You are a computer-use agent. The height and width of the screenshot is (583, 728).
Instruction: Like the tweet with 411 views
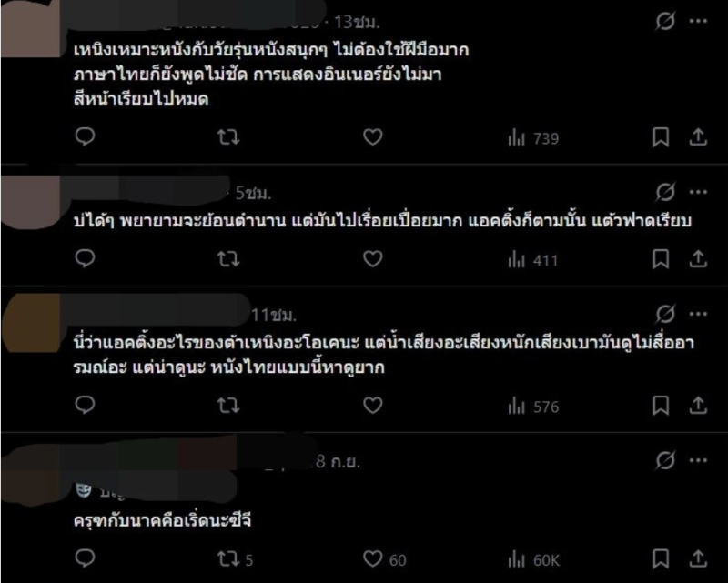click(372, 259)
